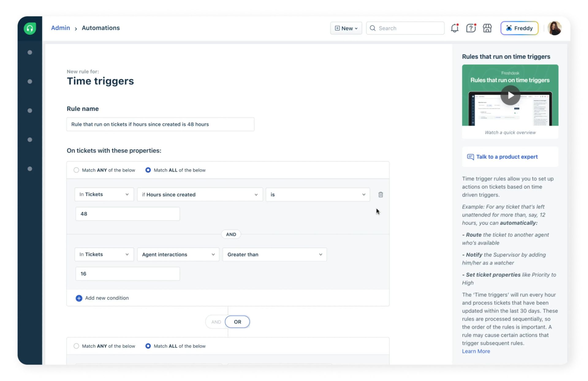The width and height of the screenshot is (588, 381).
Task: Open the help menu icon
Action: (x=471, y=28)
